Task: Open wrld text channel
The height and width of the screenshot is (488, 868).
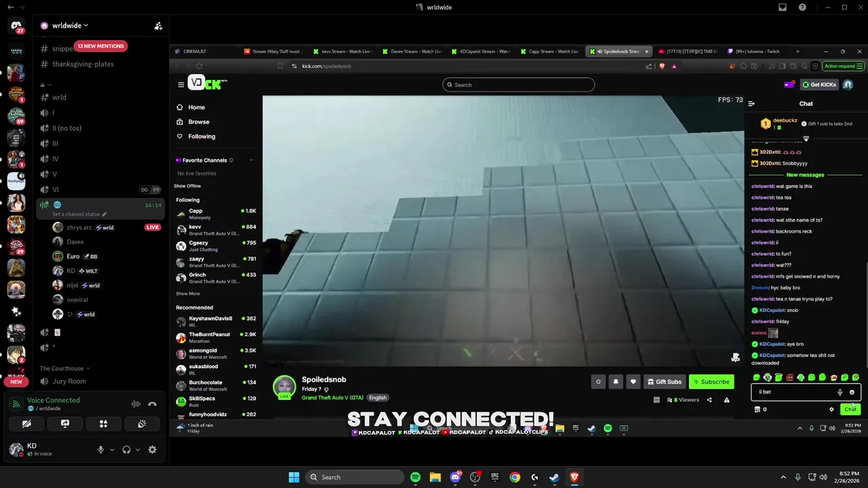Action: click(60, 97)
